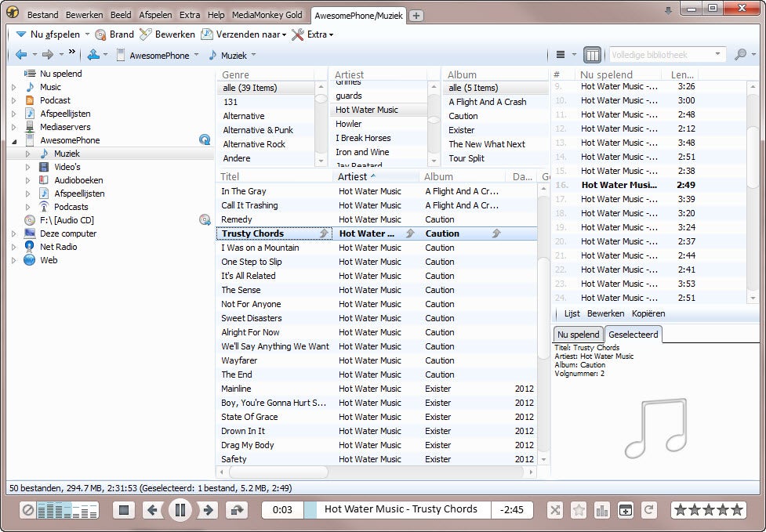Click the magnifier search icon
This screenshot has height=532, width=766.
pyautogui.click(x=740, y=55)
